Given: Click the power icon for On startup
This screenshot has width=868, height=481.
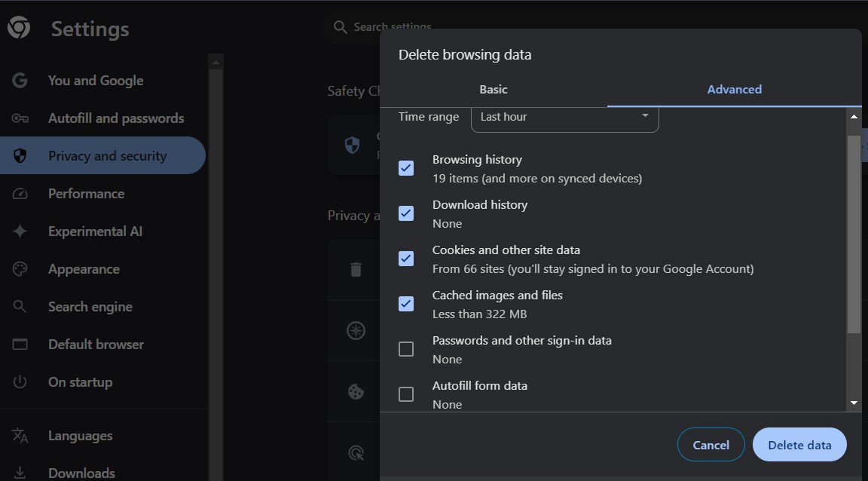Looking at the screenshot, I should pyautogui.click(x=20, y=381).
